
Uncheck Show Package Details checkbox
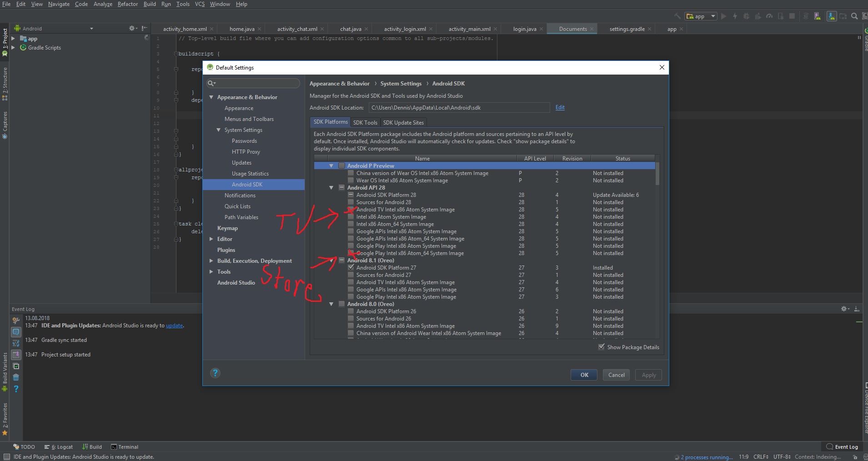pyautogui.click(x=602, y=347)
